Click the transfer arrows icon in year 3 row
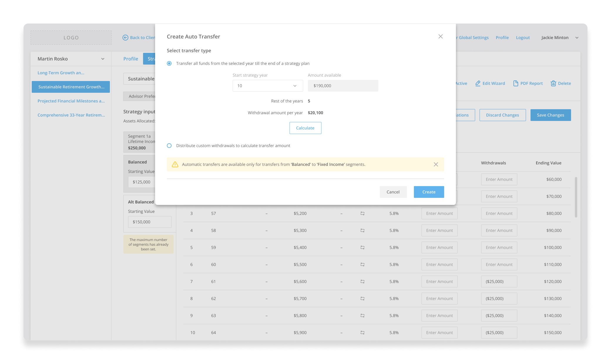Screen dimensions: 611x364 pyautogui.click(x=362, y=213)
